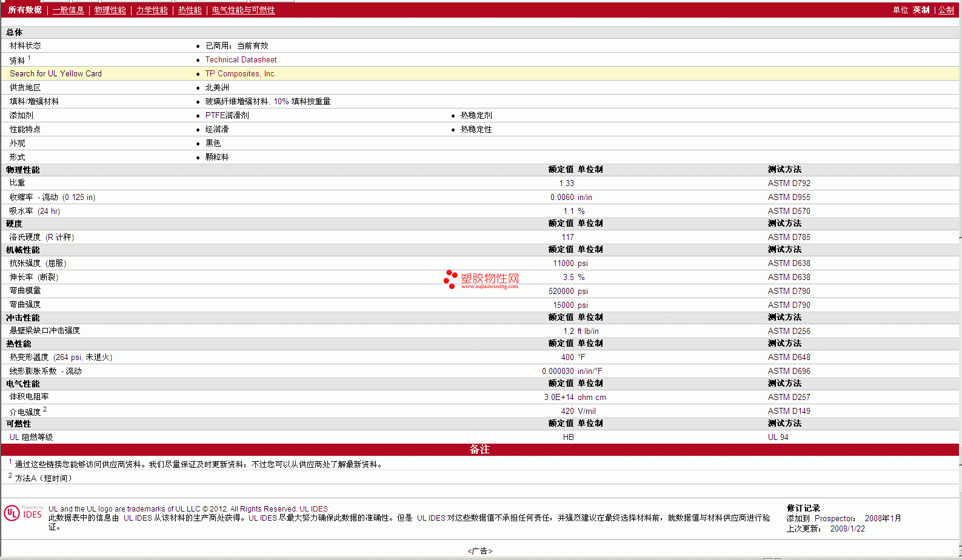The width and height of the screenshot is (962, 560).
Task: Click the ASTM D570 test method
Action: point(789,211)
